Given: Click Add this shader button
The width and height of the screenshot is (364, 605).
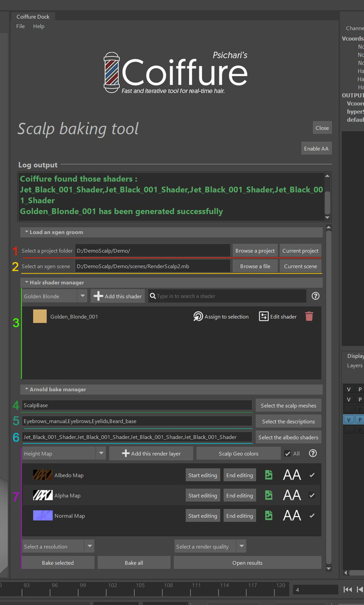Looking at the screenshot, I should [118, 296].
